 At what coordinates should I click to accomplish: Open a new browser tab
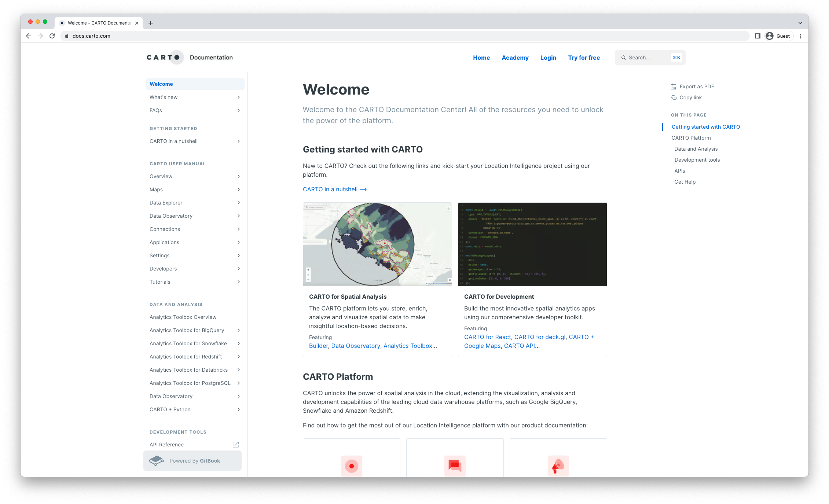click(151, 23)
